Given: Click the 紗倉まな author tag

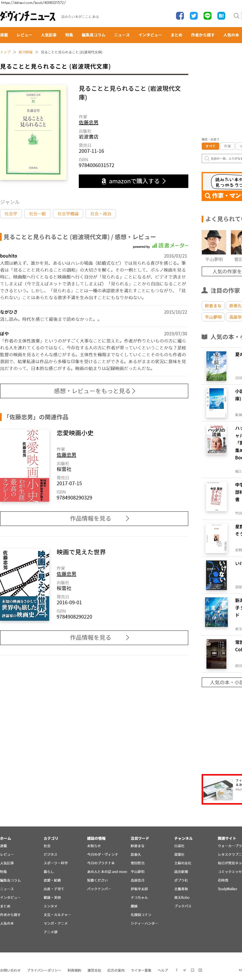Looking at the screenshot, I should tap(213, 306).
